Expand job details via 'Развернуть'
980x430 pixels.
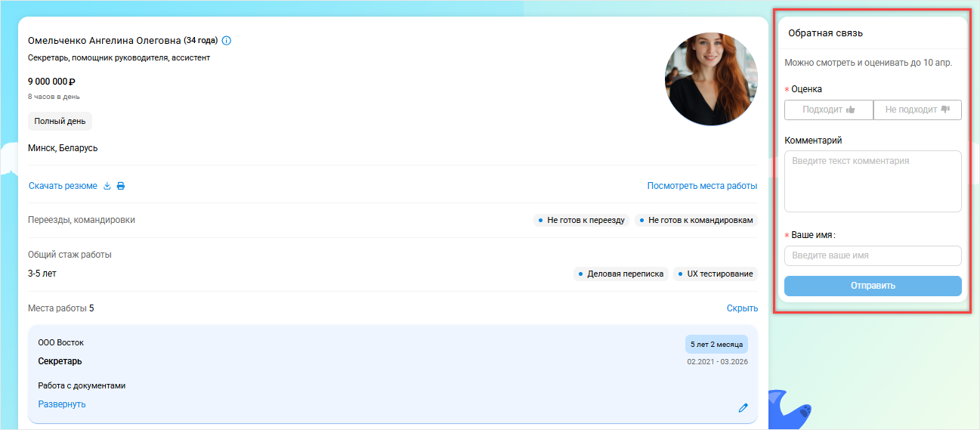pos(62,404)
